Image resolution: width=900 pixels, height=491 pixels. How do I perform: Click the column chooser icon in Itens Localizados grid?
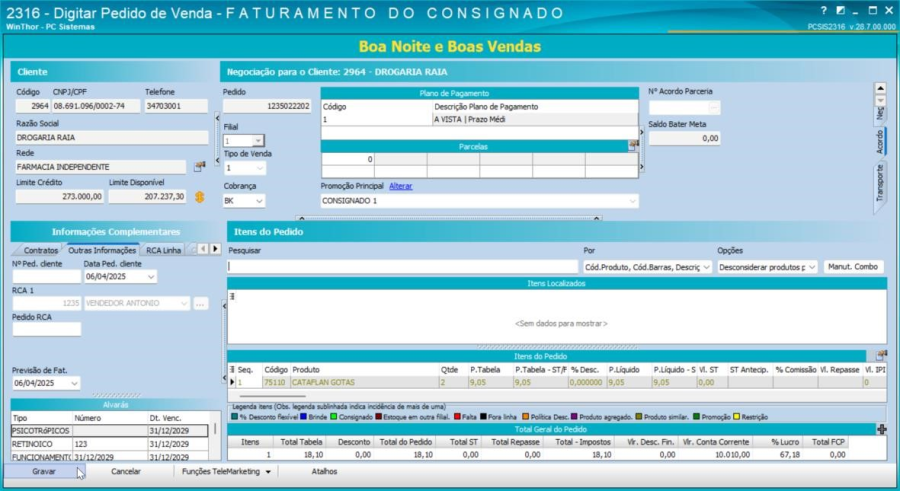[232, 296]
